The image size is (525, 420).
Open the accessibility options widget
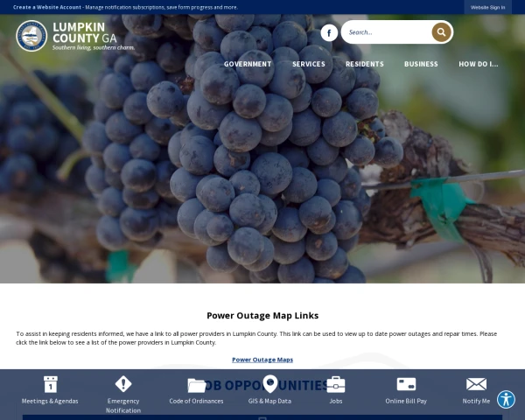coord(506,400)
